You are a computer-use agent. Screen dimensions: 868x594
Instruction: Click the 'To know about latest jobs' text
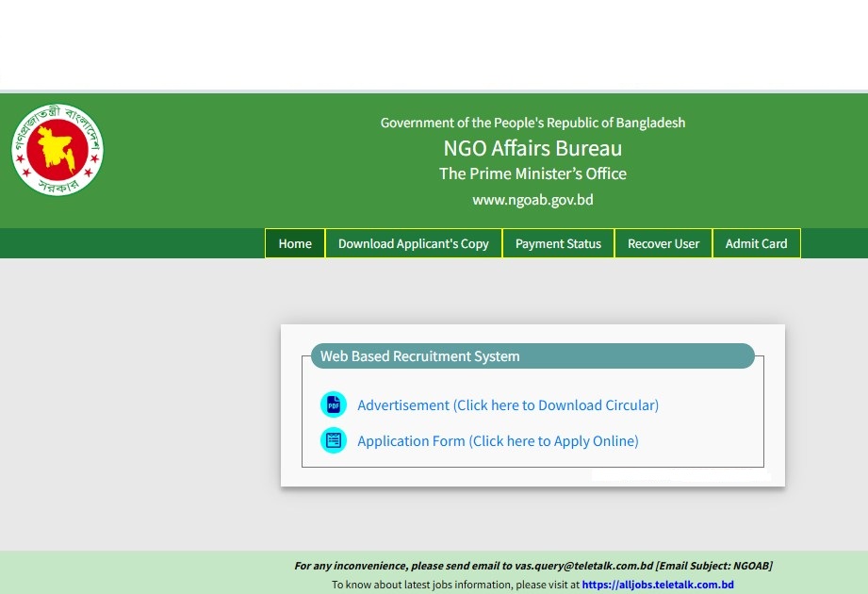click(455, 585)
